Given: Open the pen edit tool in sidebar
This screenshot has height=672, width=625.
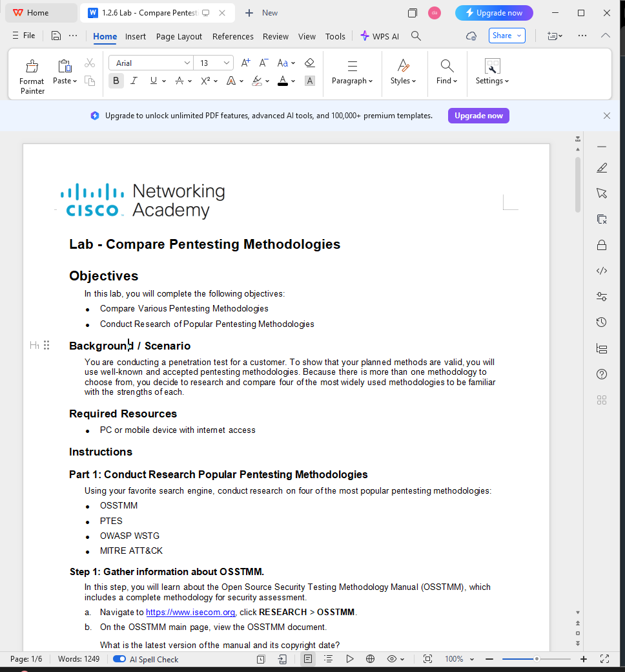Looking at the screenshot, I should [602, 167].
